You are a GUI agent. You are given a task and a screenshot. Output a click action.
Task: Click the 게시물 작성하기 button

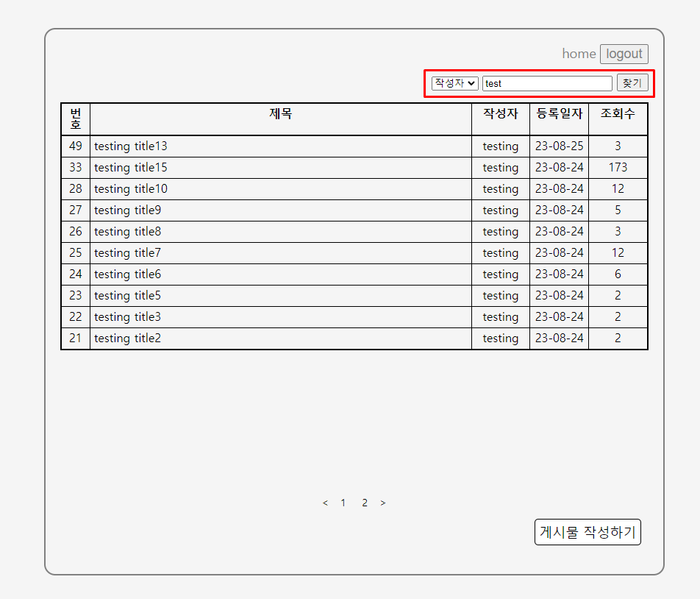click(587, 532)
